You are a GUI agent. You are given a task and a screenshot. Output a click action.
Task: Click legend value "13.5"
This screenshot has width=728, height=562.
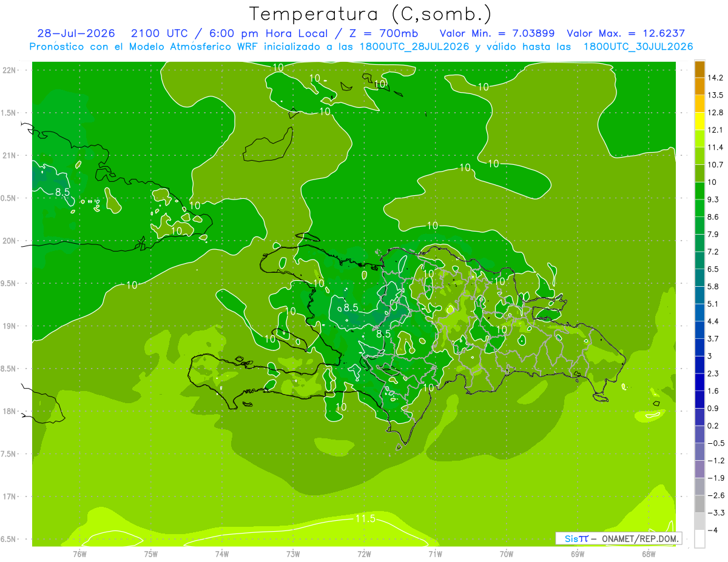[715, 95]
